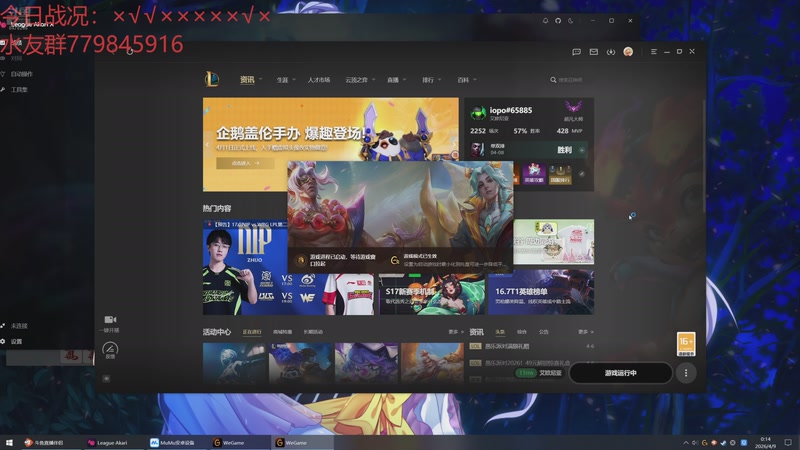The width and height of the screenshot is (800, 450).
Task: Open the S17新赛季机制 card
Action: (432, 294)
